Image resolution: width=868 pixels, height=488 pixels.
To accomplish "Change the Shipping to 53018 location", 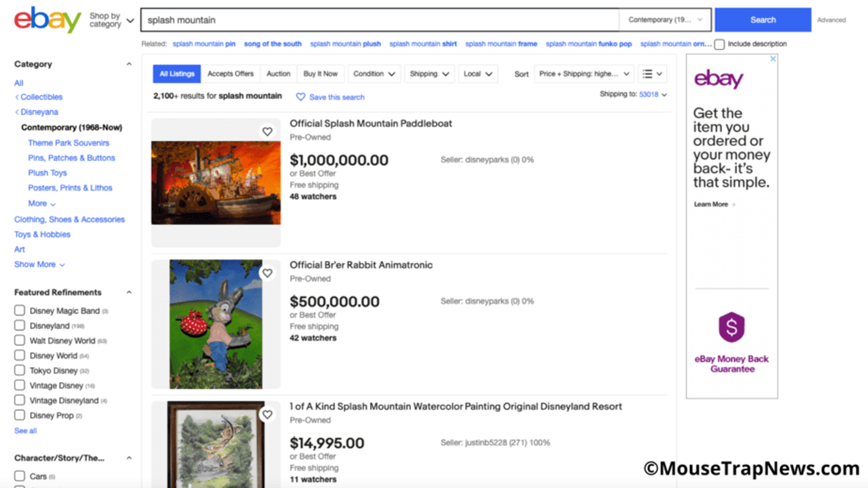I will tap(653, 94).
